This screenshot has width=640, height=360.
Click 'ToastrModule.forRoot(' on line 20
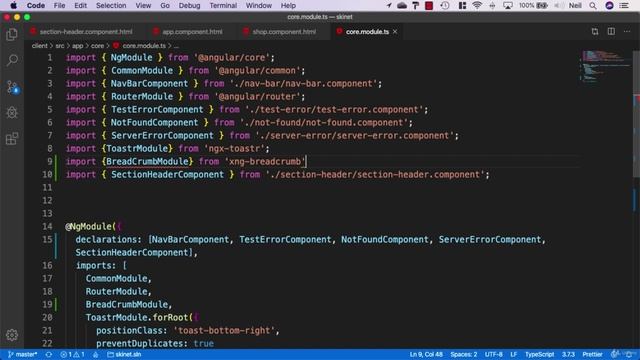coord(139,318)
